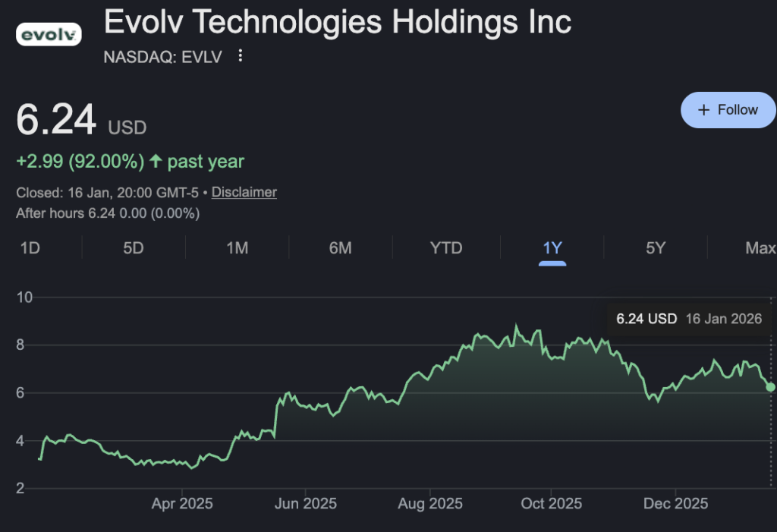
Task: Show the 1M price chart
Action: [x=238, y=248]
